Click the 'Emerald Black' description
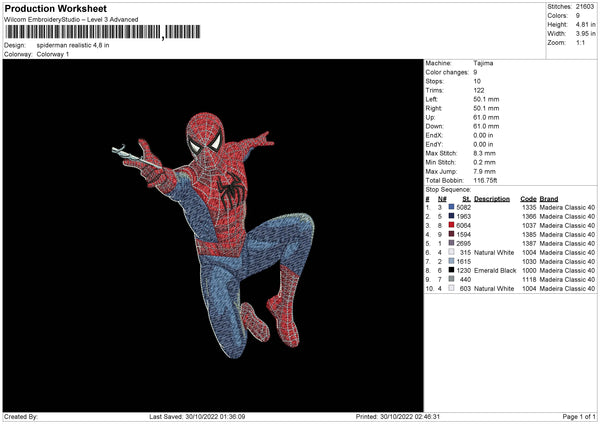600x424 pixels. click(495, 271)
